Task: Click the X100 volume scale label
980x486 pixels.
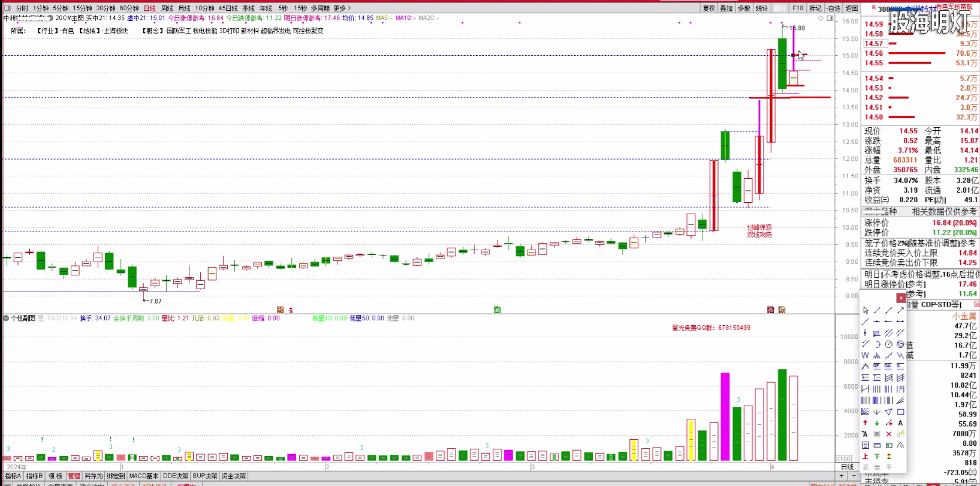Action: 843,459
